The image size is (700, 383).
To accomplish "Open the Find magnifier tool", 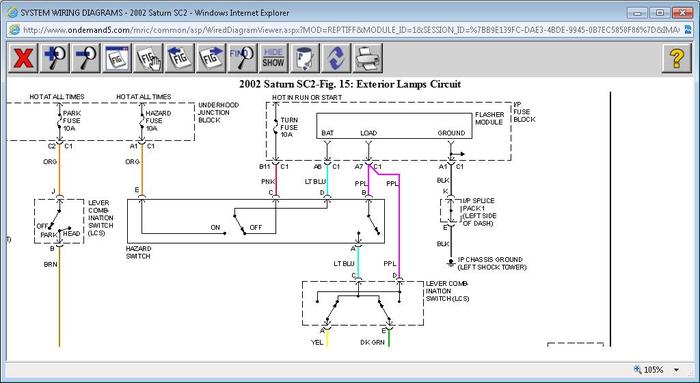I will click(x=242, y=58).
